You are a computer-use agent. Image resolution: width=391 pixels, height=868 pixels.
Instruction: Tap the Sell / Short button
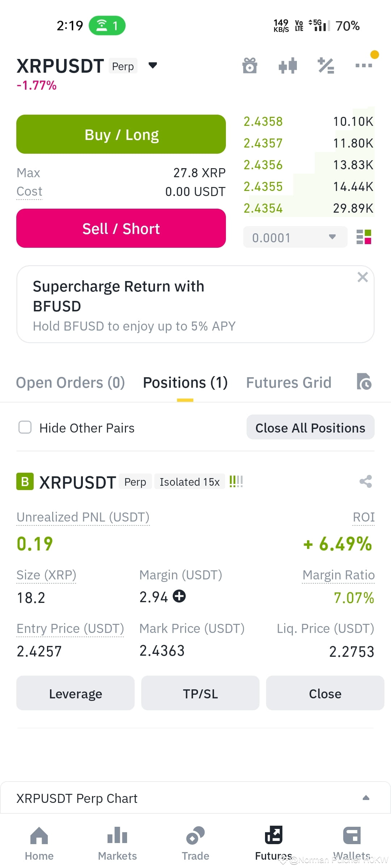tap(121, 228)
